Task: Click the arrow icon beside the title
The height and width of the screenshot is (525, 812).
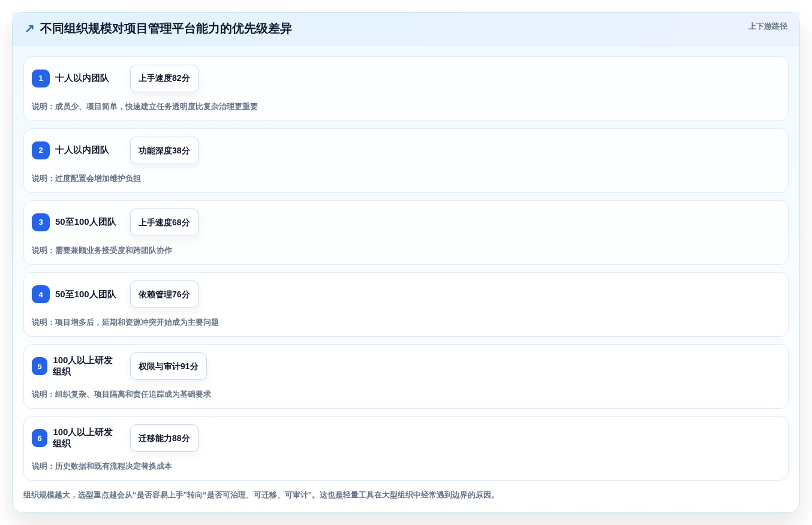Action: [29, 29]
